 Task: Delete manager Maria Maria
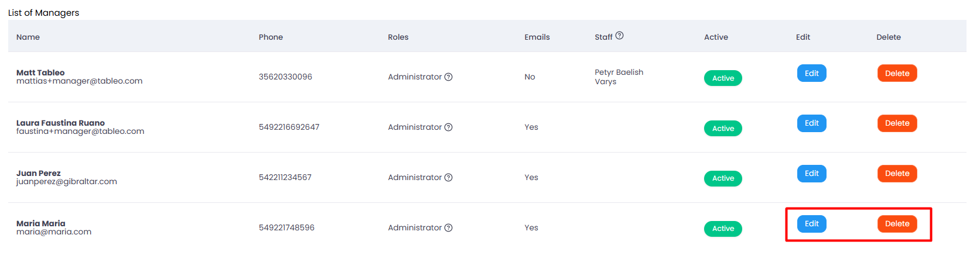897,224
